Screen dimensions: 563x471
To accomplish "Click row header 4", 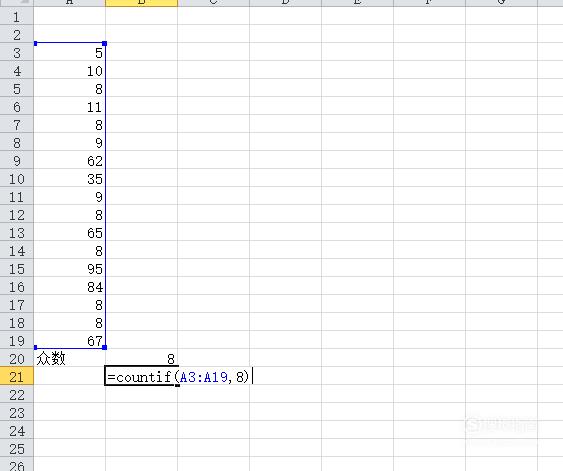I will [x=17, y=70].
